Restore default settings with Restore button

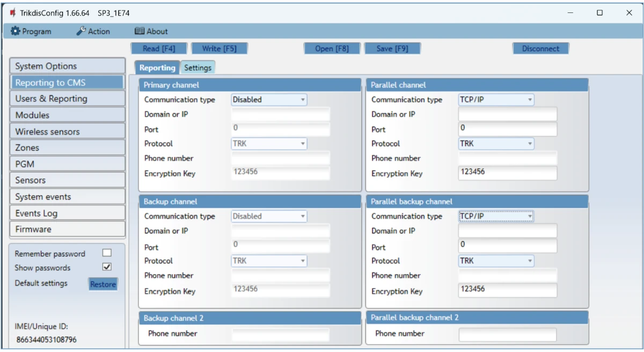[103, 284]
